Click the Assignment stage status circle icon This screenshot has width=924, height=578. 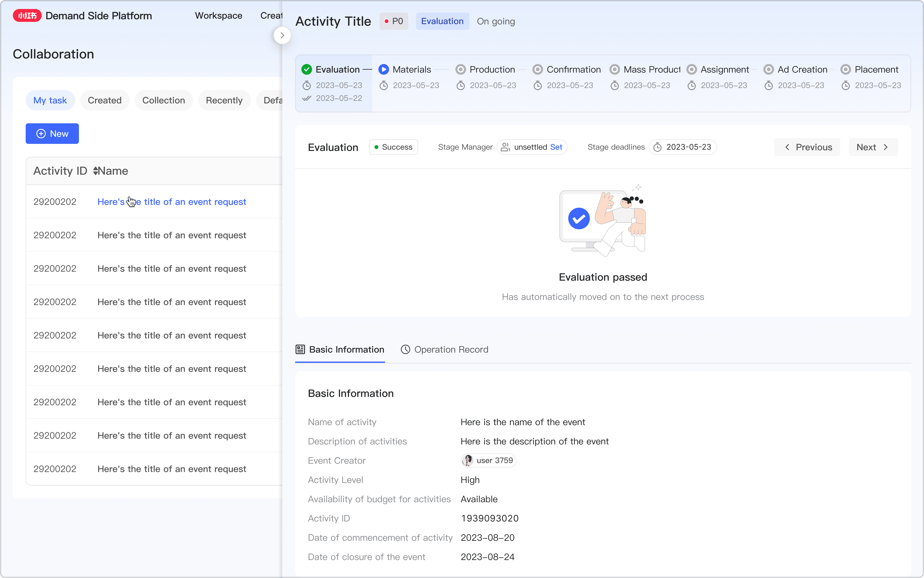[x=692, y=70]
